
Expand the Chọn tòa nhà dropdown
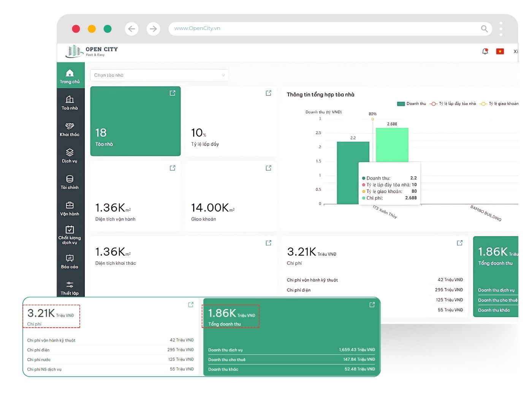click(x=159, y=75)
